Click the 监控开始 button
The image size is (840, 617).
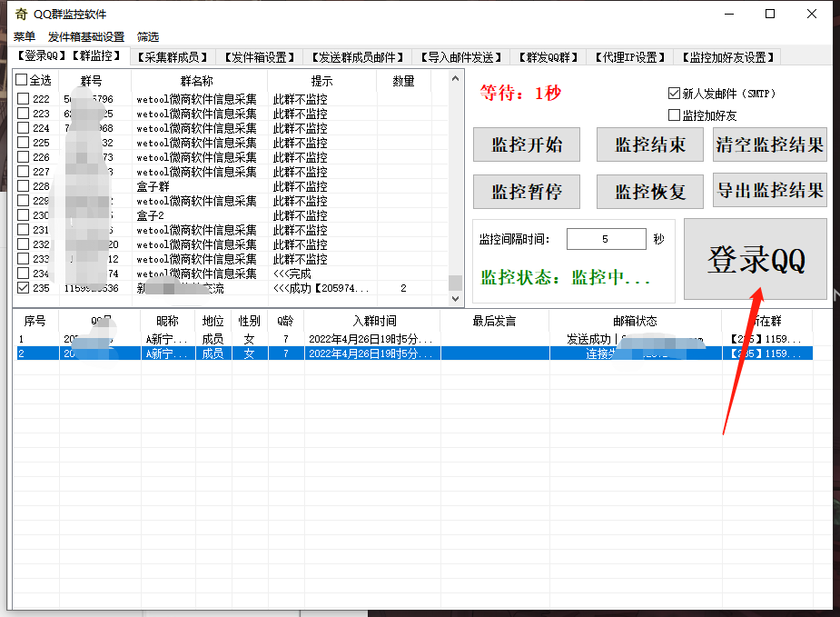(x=527, y=144)
